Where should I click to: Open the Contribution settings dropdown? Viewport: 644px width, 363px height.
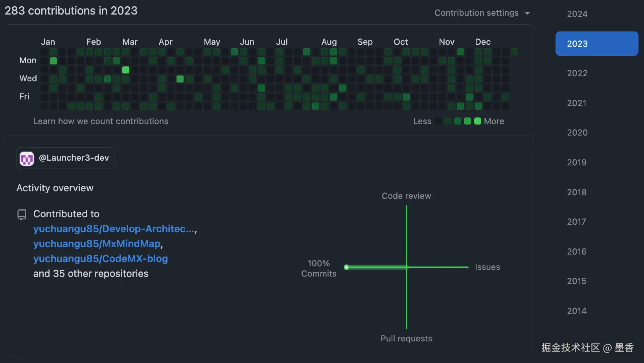click(482, 13)
